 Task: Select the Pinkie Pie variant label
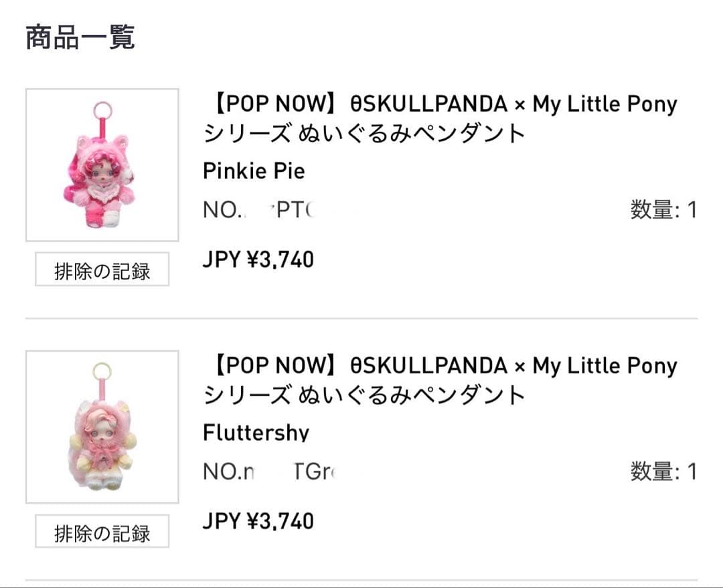[253, 171]
